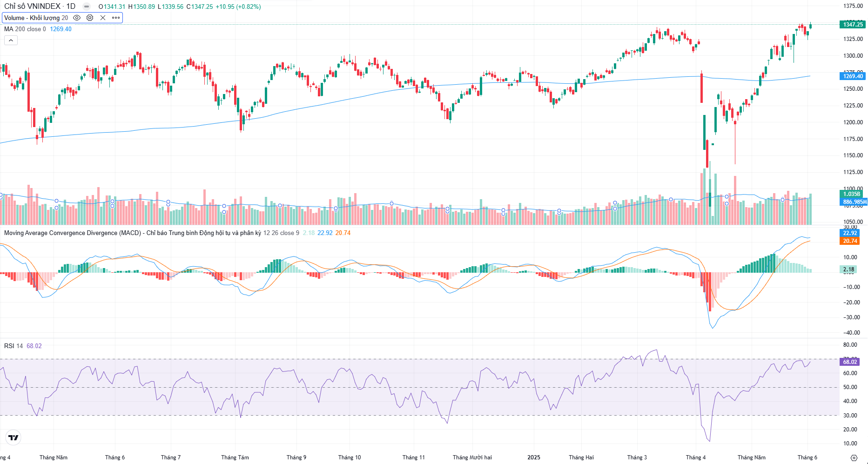The image size is (868, 464).
Task: Click the Tháng 11 time axis label
Action: click(414, 457)
